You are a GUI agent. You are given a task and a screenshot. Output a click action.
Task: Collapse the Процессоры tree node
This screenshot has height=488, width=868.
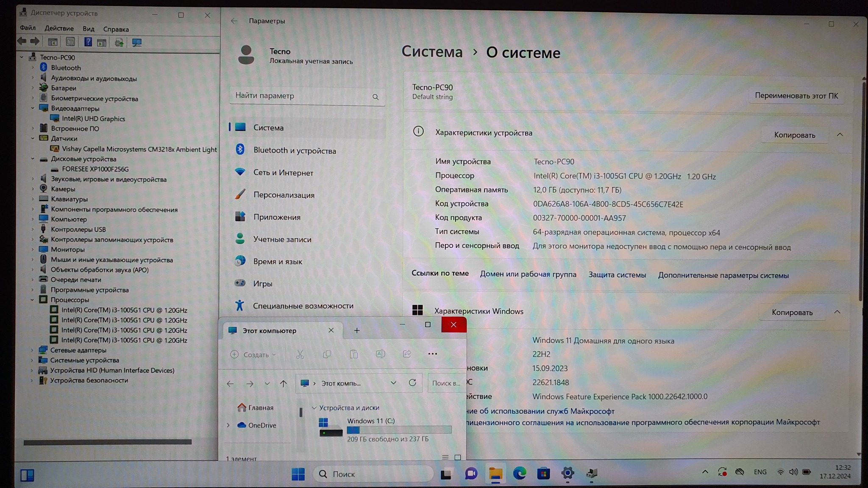[33, 299]
